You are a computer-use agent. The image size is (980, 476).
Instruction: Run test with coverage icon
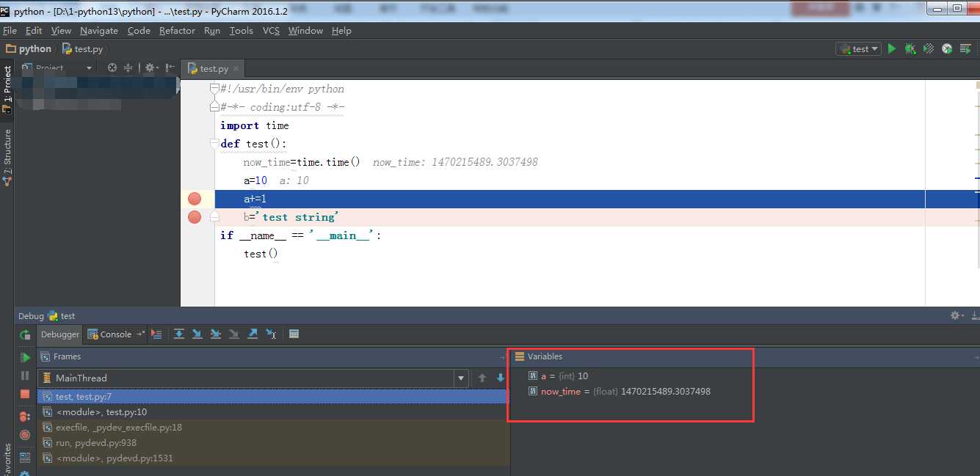tap(929, 48)
